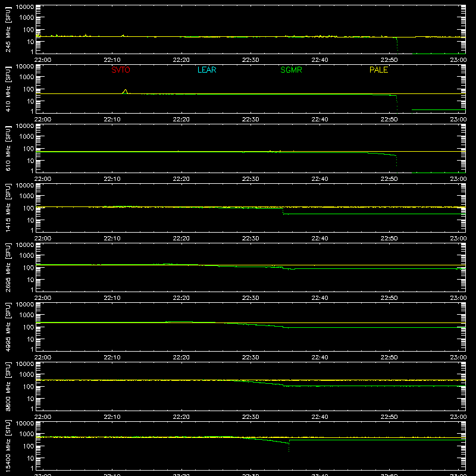This screenshot has height=476, width=476.
Task: Click the red SVTO station label
Action: pos(121,70)
